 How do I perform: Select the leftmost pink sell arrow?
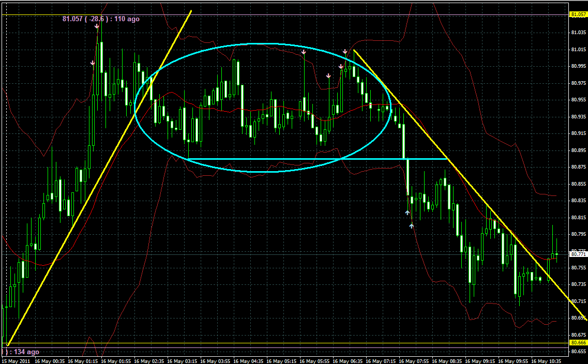[93, 63]
